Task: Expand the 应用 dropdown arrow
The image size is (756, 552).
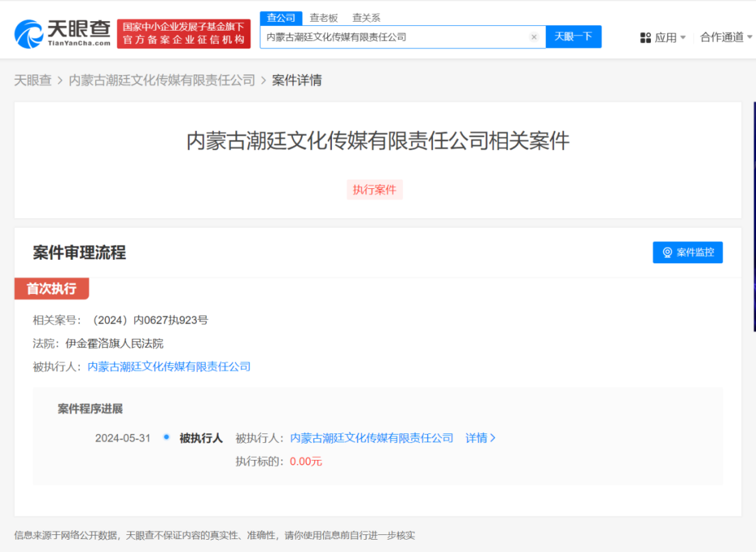Action: pos(684,37)
